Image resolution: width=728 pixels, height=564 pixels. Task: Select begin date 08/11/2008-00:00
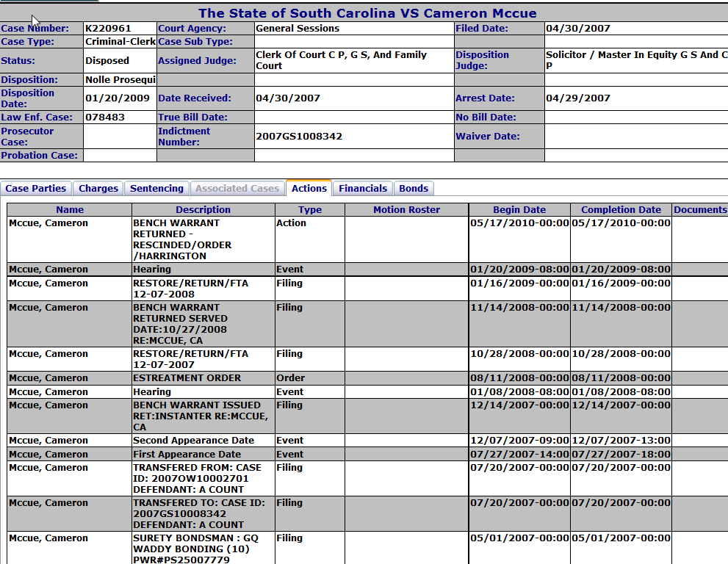click(x=519, y=378)
